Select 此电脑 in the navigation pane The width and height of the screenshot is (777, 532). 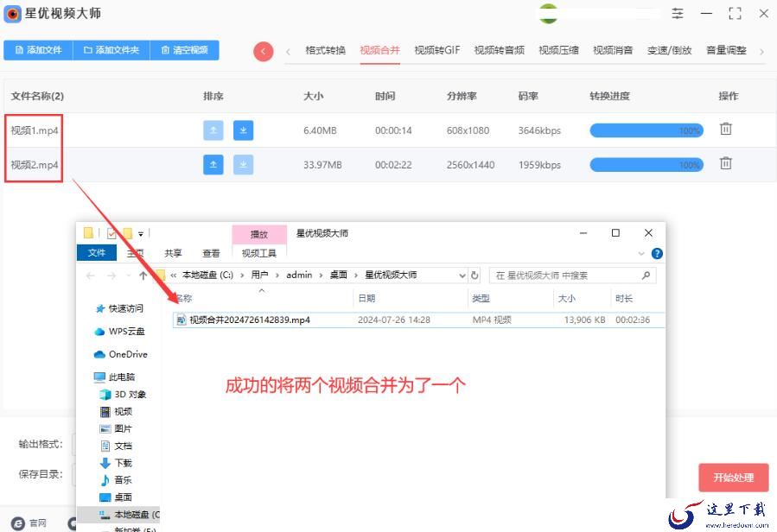pyautogui.click(x=114, y=377)
